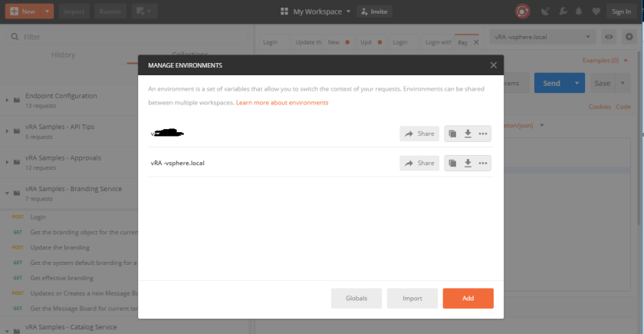Open Learn more about environments link

[x=282, y=102]
